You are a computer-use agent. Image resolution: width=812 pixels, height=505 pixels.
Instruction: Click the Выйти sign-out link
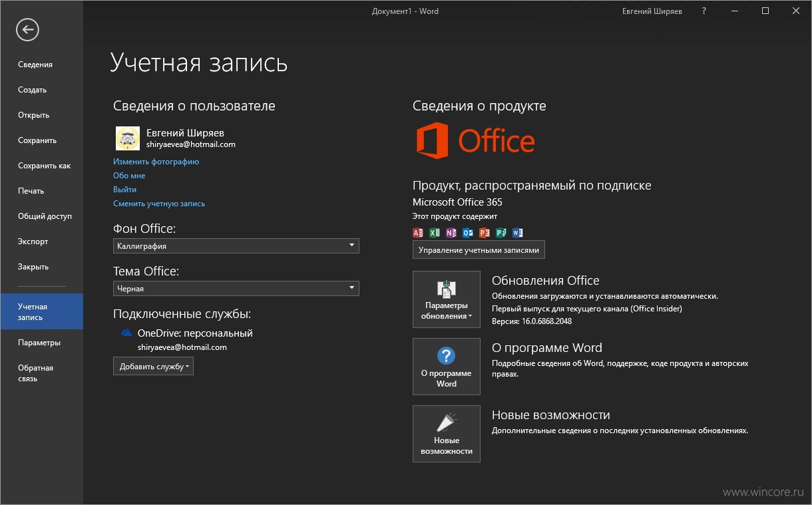pyautogui.click(x=124, y=190)
